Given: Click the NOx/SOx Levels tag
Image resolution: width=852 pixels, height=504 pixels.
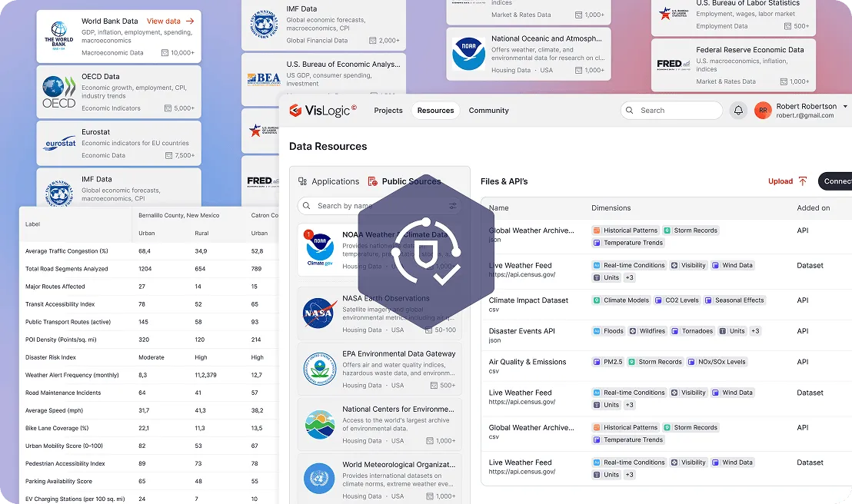Looking at the screenshot, I should coord(716,362).
